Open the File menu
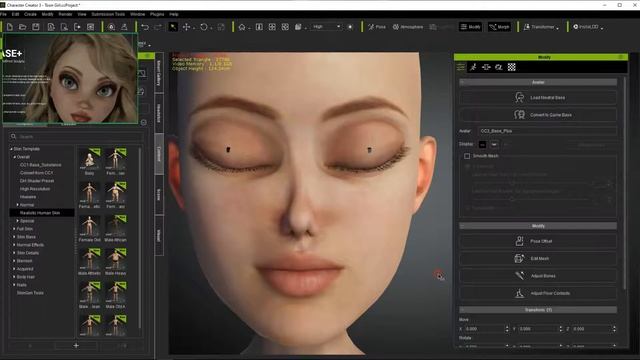Screen dimensions: 640x360 pyautogui.click(x=3, y=14)
